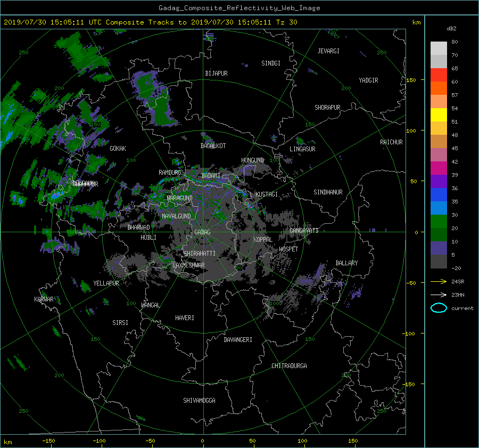Click the RAICHUR city label

(391, 142)
